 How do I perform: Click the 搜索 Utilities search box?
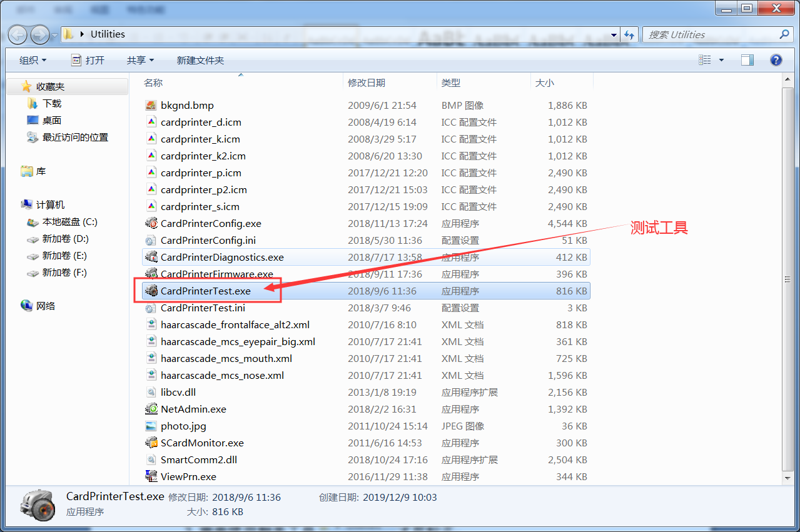710,34
